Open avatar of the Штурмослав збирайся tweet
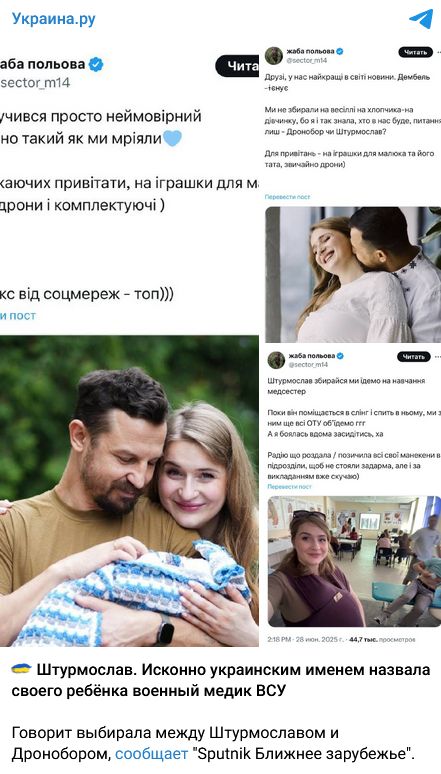441x774 pixels. click(276, 360)
